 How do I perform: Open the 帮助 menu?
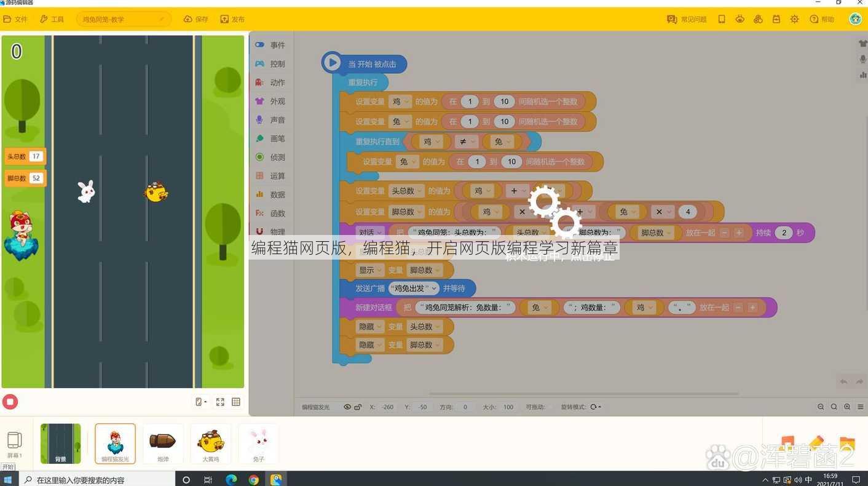click(x=822, y=19)
